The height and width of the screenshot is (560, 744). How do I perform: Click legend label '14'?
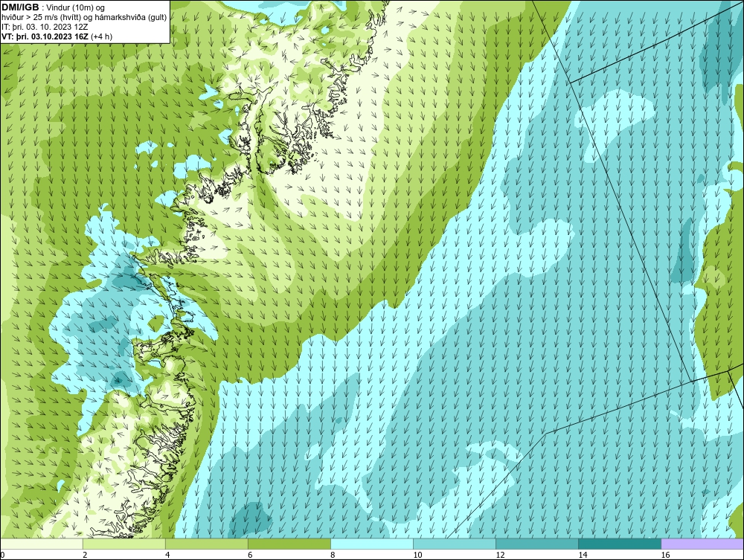tap(583, 555)
